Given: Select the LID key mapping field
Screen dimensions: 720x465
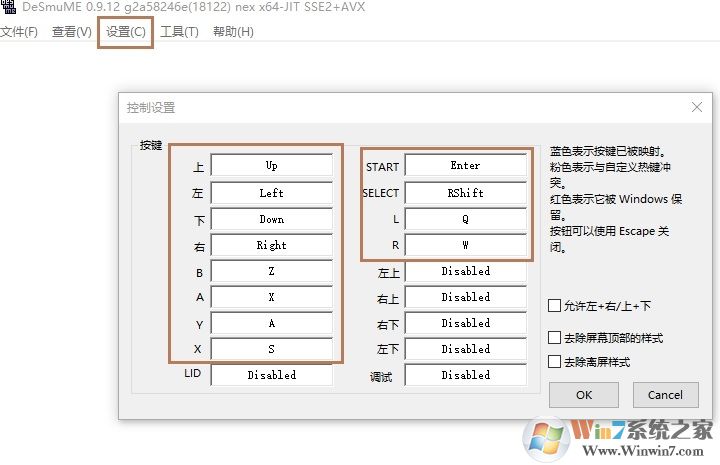Looking at the screenshot, I should (x=271, y=375).
